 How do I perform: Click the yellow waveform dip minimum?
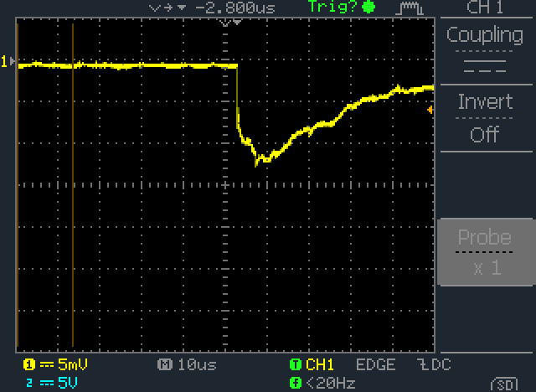[256, 163]
